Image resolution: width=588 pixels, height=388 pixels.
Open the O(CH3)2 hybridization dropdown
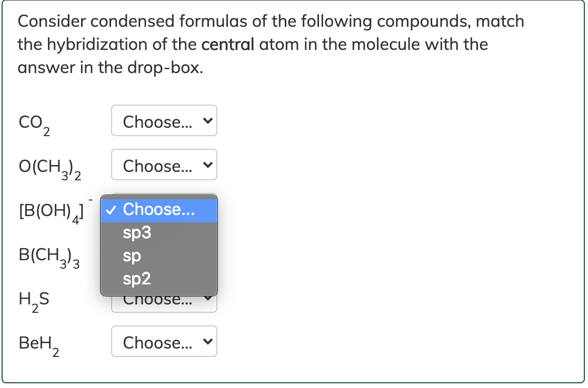pyautogui.click(x=164, y=165)
